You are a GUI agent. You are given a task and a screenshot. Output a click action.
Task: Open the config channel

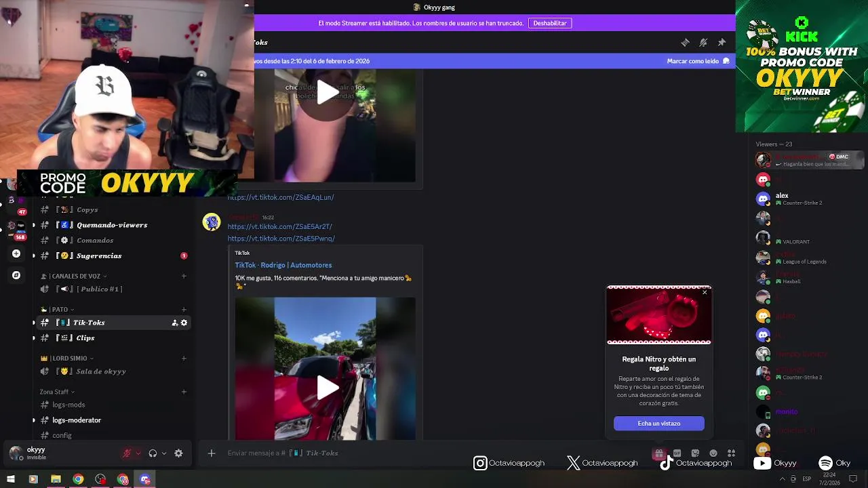pyautogui.click(x=112, y=435)
